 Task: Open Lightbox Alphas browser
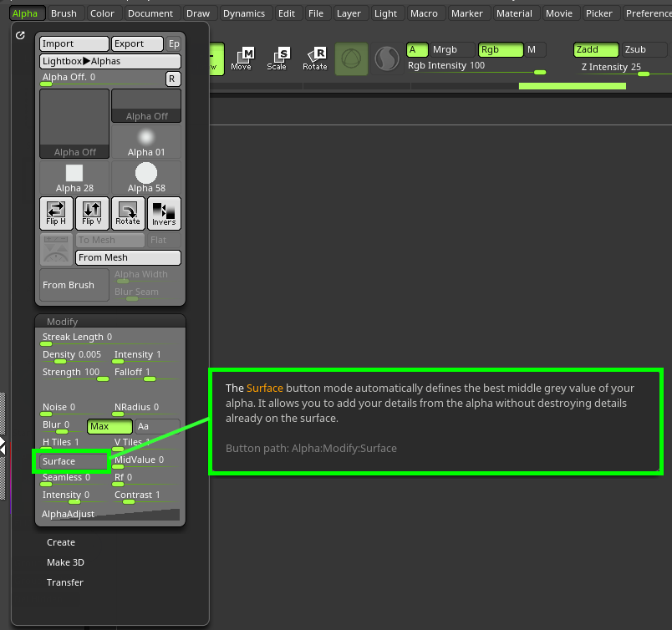tap(110, 61)
